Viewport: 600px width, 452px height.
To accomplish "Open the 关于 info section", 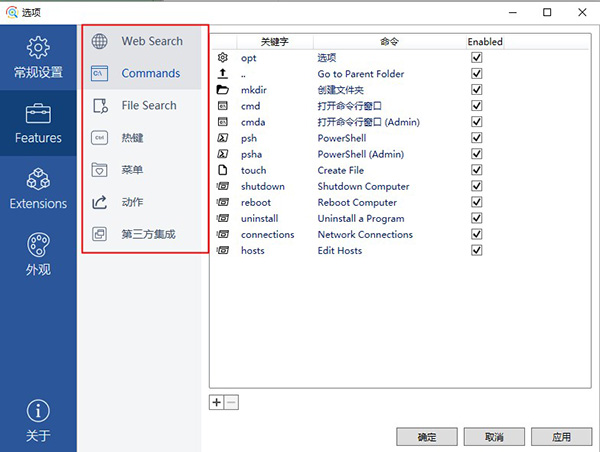I will coord(38,420).
